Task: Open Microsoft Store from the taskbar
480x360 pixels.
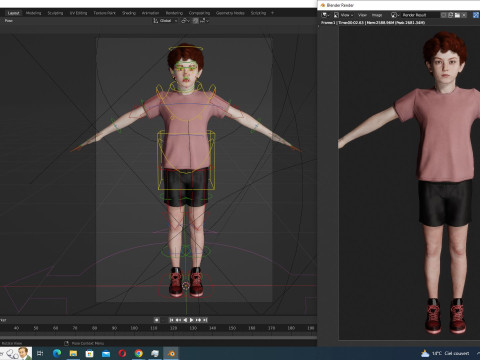Action: (x=90, y=353)
